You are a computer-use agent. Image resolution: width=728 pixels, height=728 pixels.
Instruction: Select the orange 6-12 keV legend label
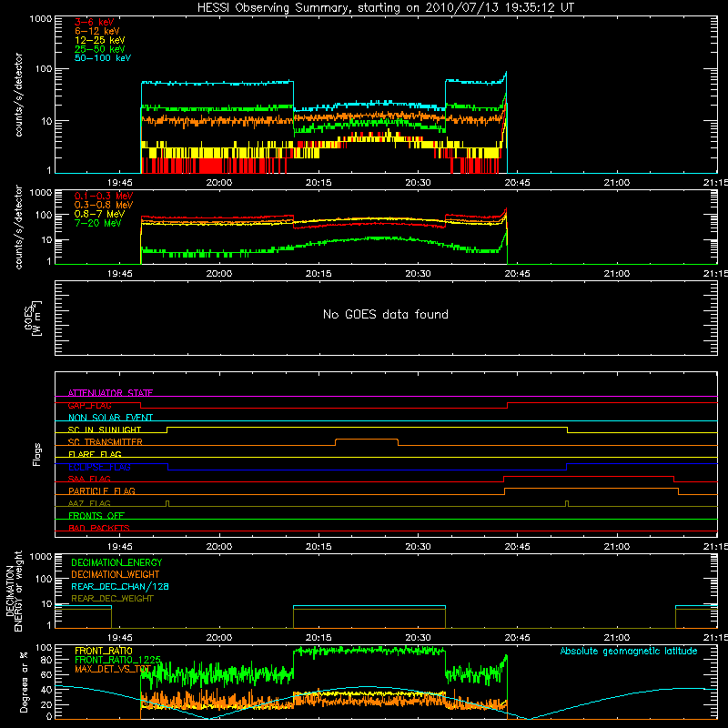(97, 31)
